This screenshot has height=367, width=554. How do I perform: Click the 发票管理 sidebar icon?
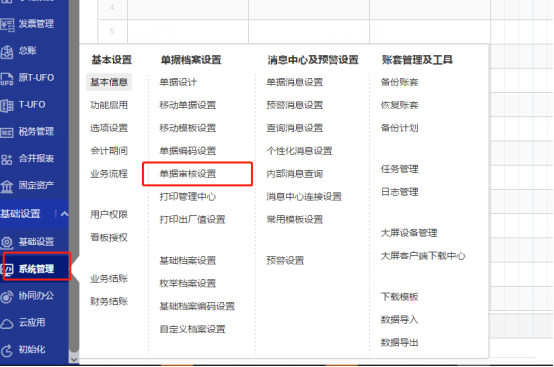pyautogui.click(x=7, y=25)
